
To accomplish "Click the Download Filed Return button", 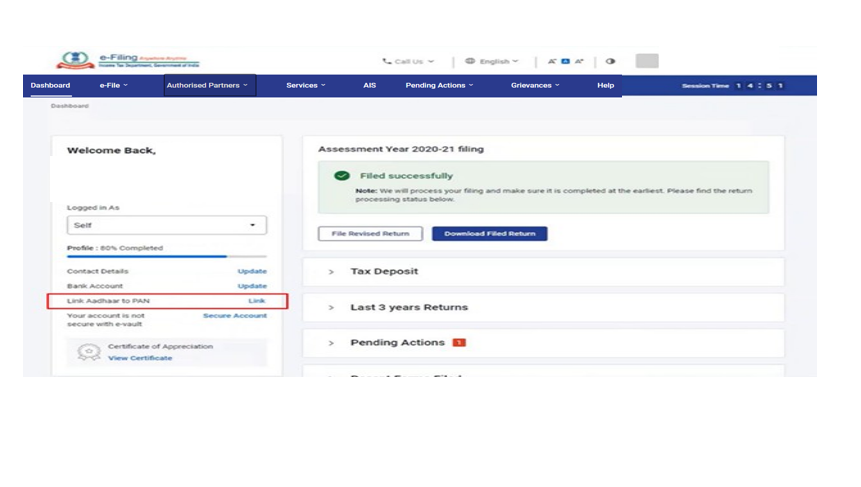I will 489,234.
